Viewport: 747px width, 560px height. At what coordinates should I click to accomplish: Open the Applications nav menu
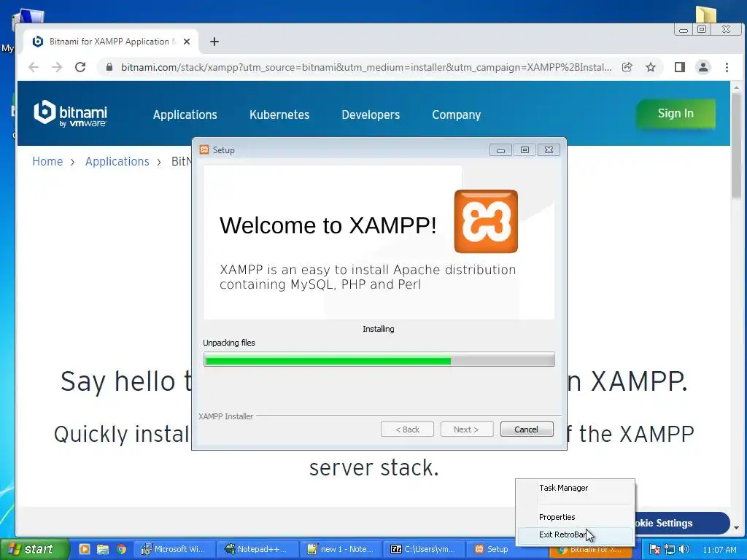click(185, 114)
